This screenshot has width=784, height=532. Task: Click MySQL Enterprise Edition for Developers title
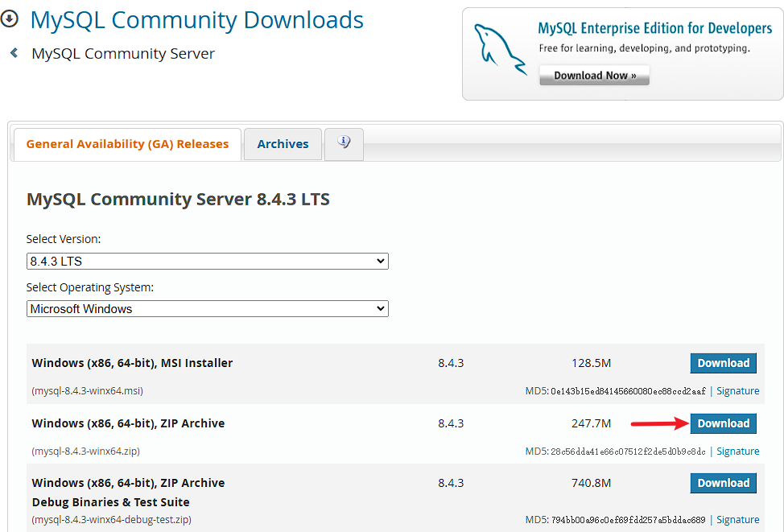pyautogui.click(x=655, y=28)
